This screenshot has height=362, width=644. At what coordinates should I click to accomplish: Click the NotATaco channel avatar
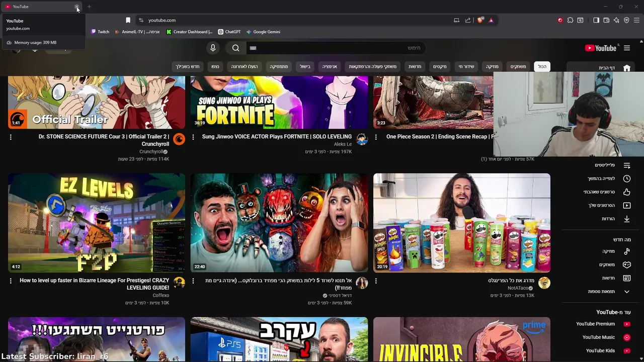544,283
